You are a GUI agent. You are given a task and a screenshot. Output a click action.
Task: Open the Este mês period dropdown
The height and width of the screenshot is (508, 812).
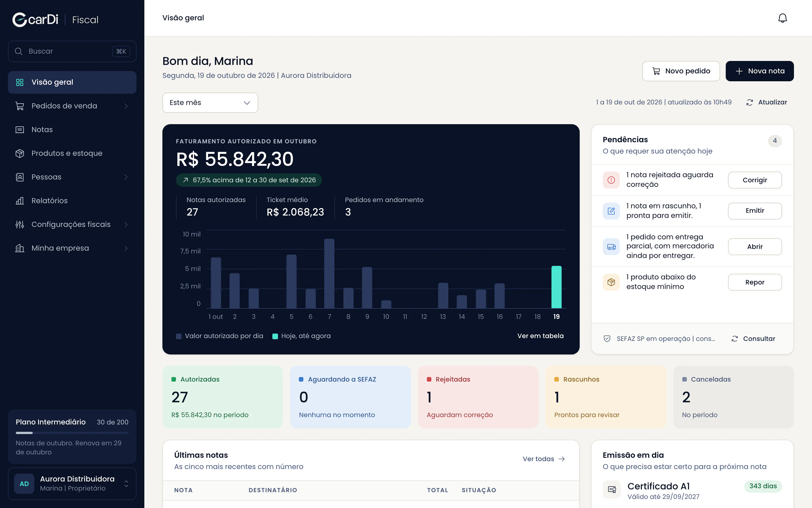[x=210, y=102]
